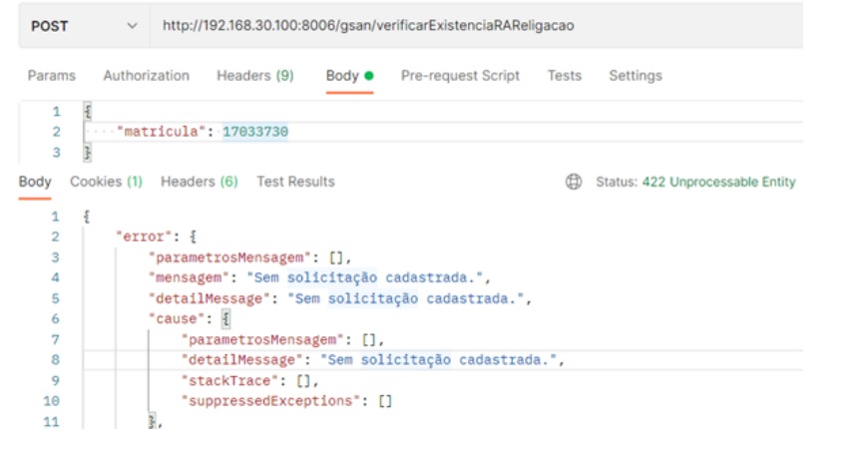Open the Pre-request Script tab

460,76
